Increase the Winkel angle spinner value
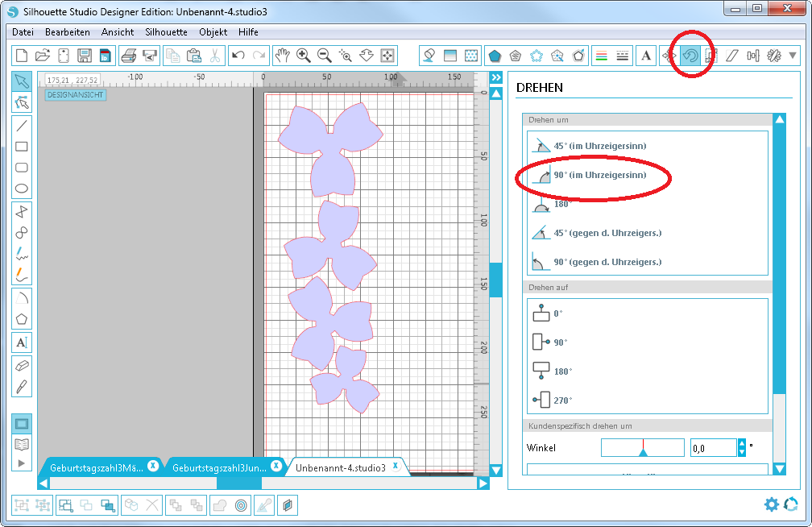812x527 pixels. point(742,443)
